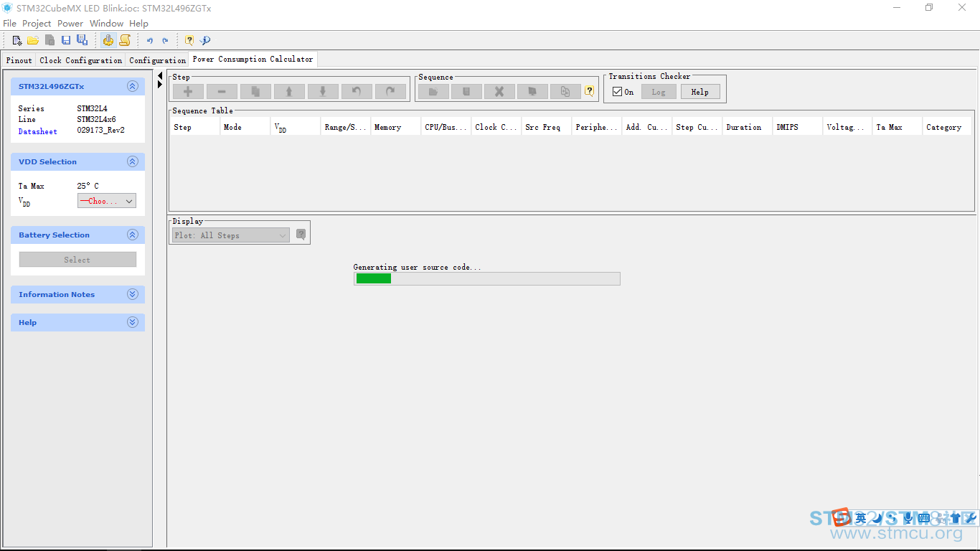
Task: Collapse left panel with the left arrow
Action: [x=160, y=75]
